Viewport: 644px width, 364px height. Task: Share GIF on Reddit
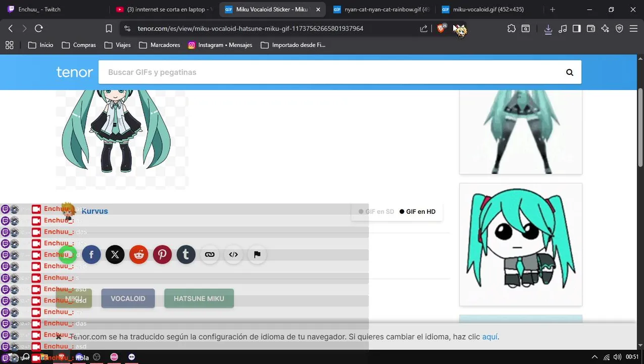click(x=139, y=255)
